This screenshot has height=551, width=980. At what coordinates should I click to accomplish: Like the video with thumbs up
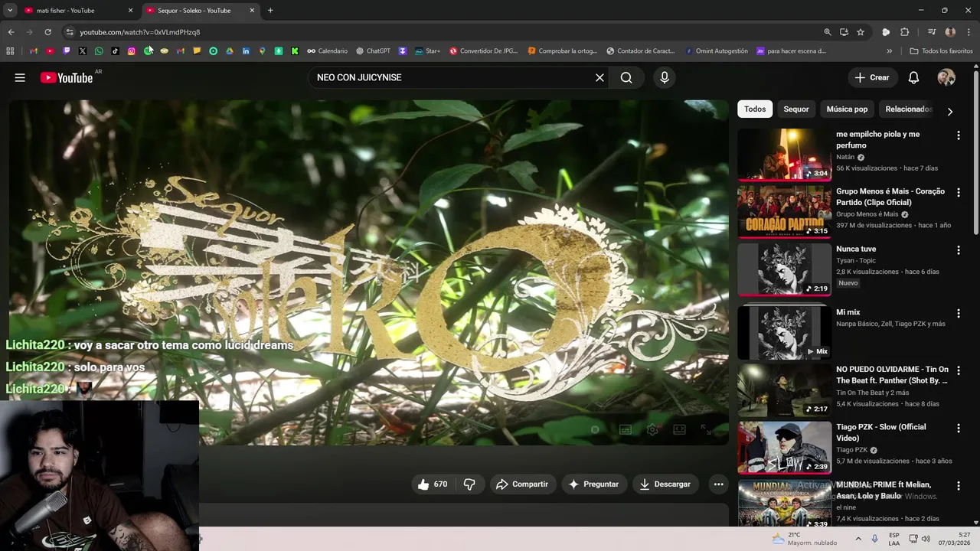click(x=433, y=484)
